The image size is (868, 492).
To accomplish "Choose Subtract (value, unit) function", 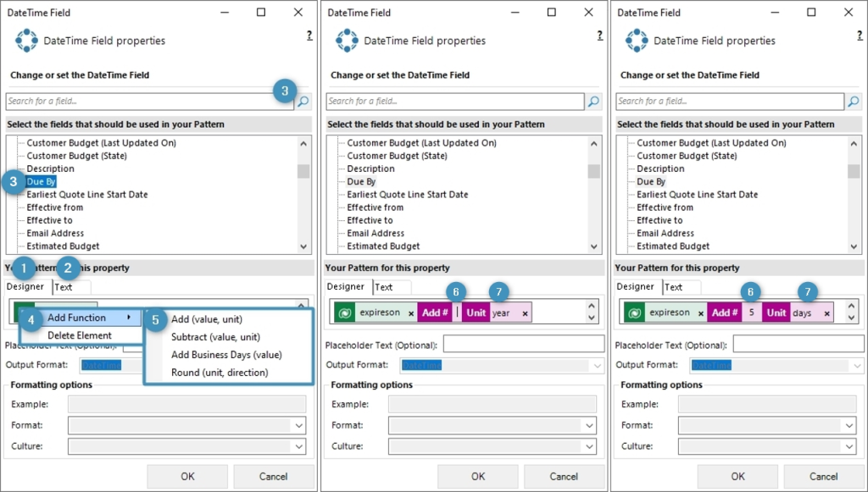I will point(215,337).
